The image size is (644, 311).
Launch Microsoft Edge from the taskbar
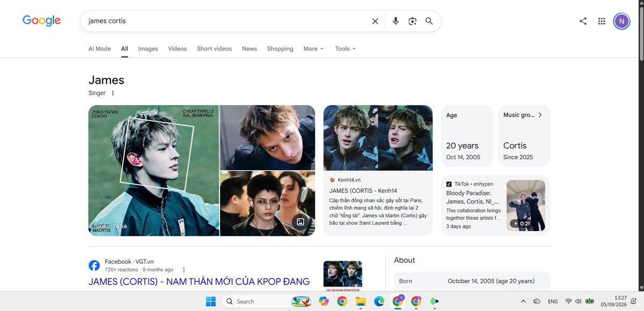click(379, 301)
